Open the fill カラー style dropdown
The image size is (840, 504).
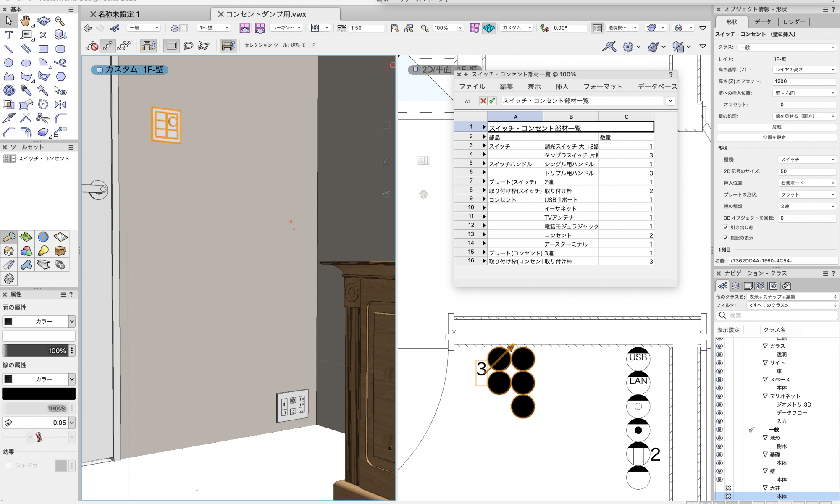tap(39, 321)
